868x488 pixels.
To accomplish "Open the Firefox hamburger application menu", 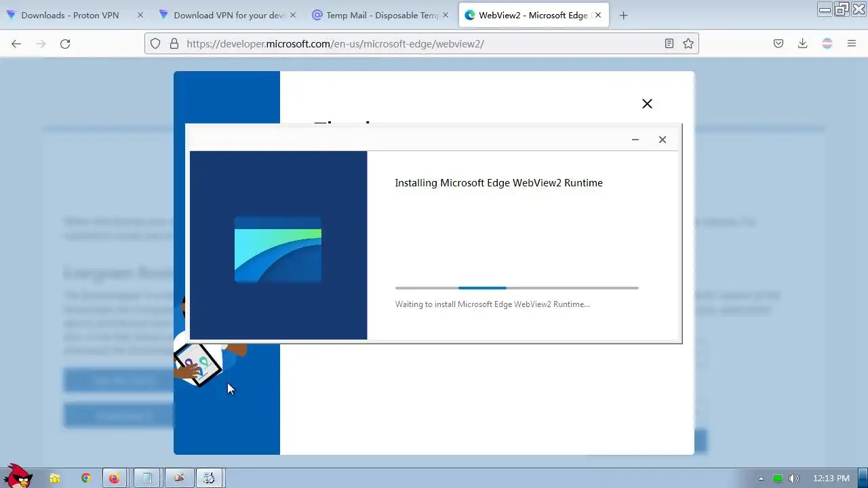I will [852, 43].
